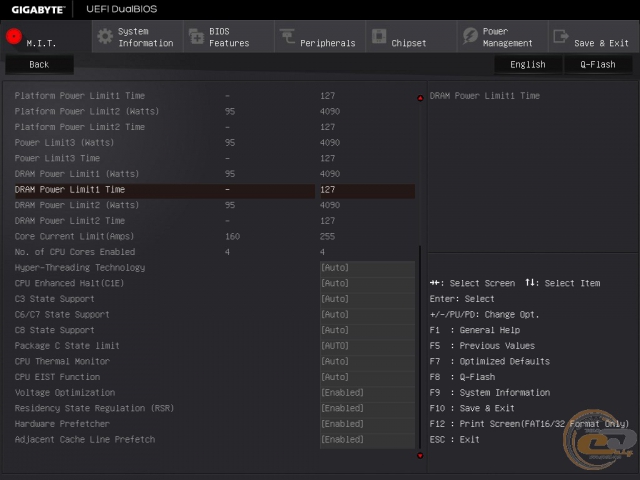Click the System Information gear icon
This screenshot has width=640, height=480.
coord(105,37)
